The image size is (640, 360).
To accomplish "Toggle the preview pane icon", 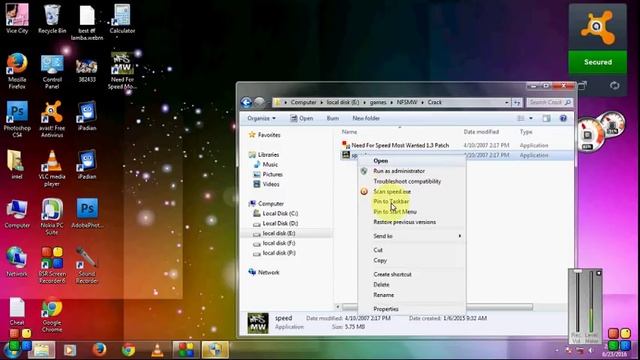I will (547, 118).
